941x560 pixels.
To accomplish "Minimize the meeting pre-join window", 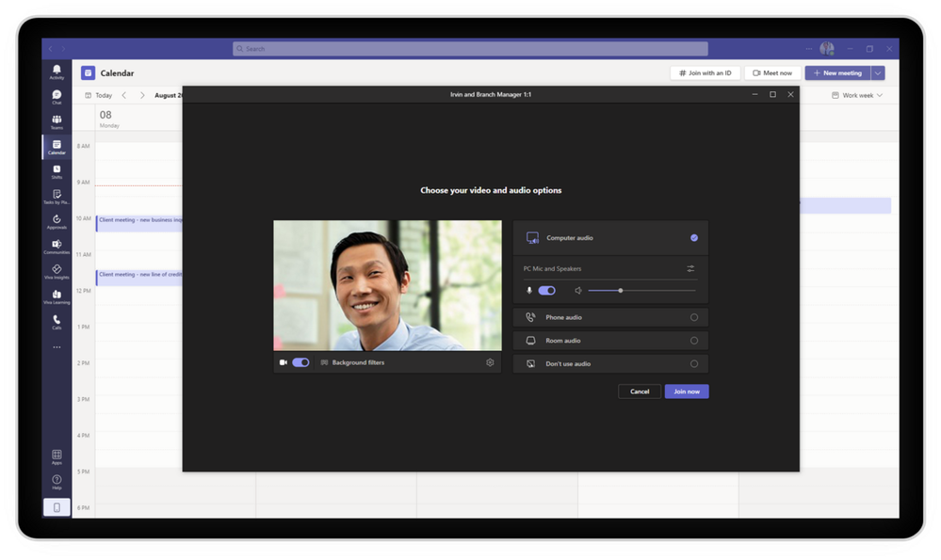I will [x=754, y=94].
